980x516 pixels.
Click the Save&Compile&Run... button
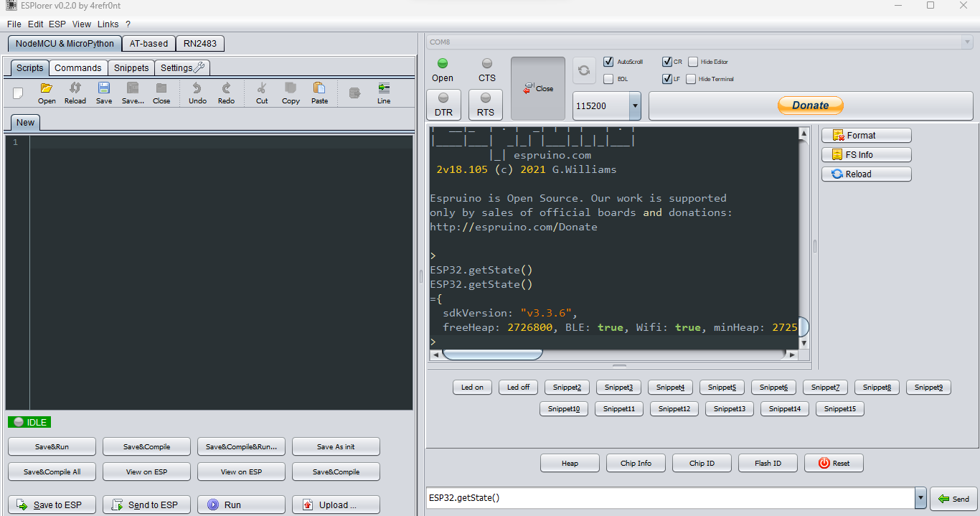pyautogui.click(x=241, y=446)
